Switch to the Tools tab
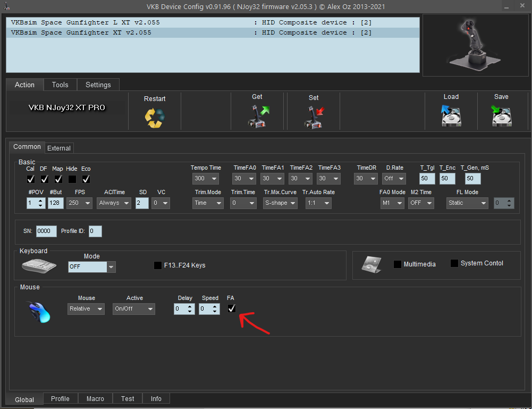This screenshot has width=532, height=409. point(60,85)
